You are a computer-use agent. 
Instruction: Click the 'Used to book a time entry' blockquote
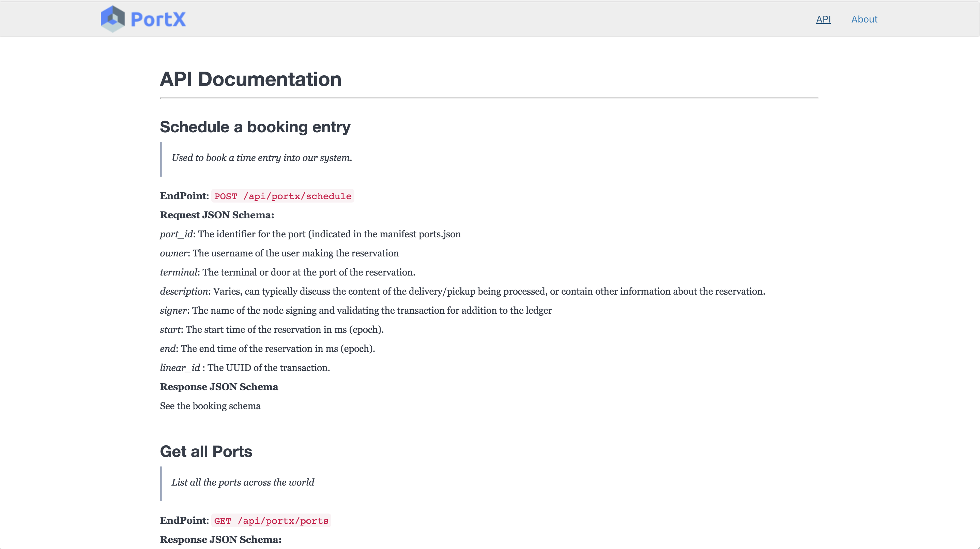(x=261, y=158)
